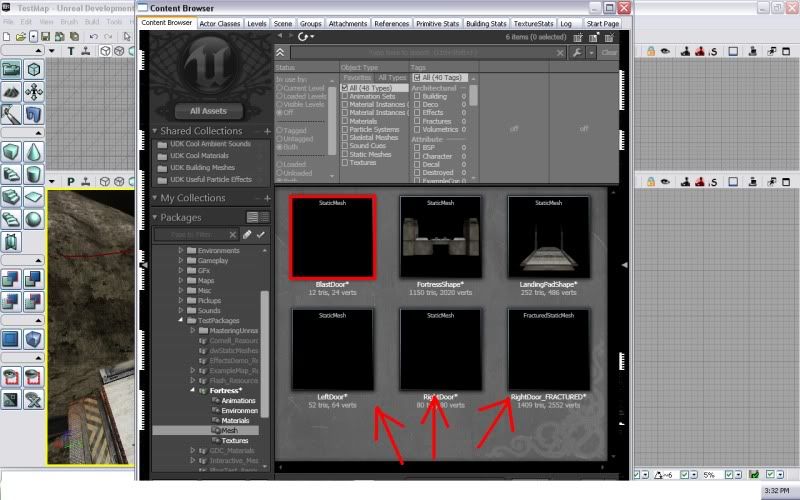The width and height of the screenshot is (800, 500).
Task: Click the asset search input field
Action: pos(428,53)
